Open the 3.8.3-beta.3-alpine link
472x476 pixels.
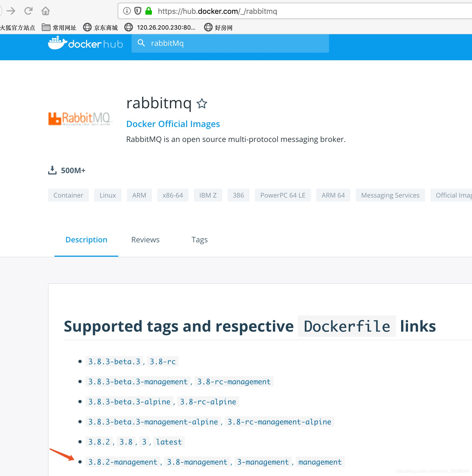(129, 402)
